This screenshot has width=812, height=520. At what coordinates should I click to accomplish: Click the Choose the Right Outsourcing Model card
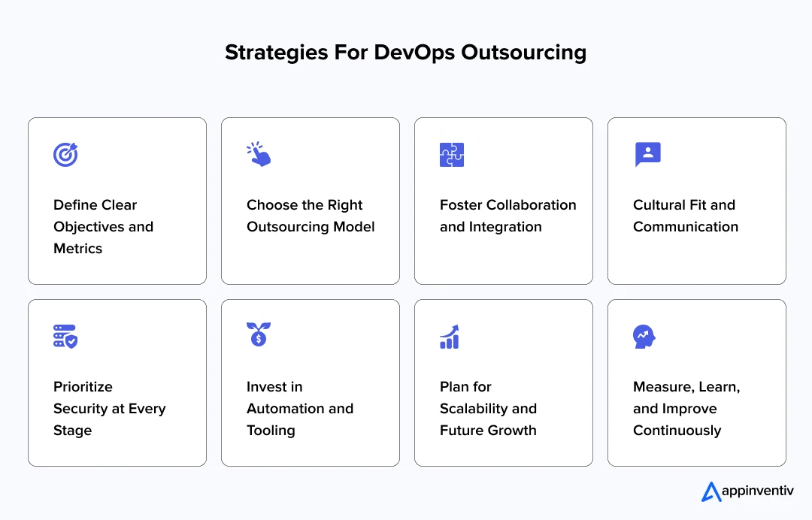click(x=310, y=201)
